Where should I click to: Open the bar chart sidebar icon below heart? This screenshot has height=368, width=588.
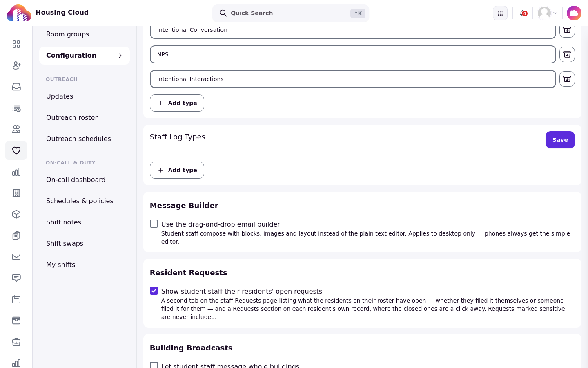pyautogui.click(x=16, y=172)
